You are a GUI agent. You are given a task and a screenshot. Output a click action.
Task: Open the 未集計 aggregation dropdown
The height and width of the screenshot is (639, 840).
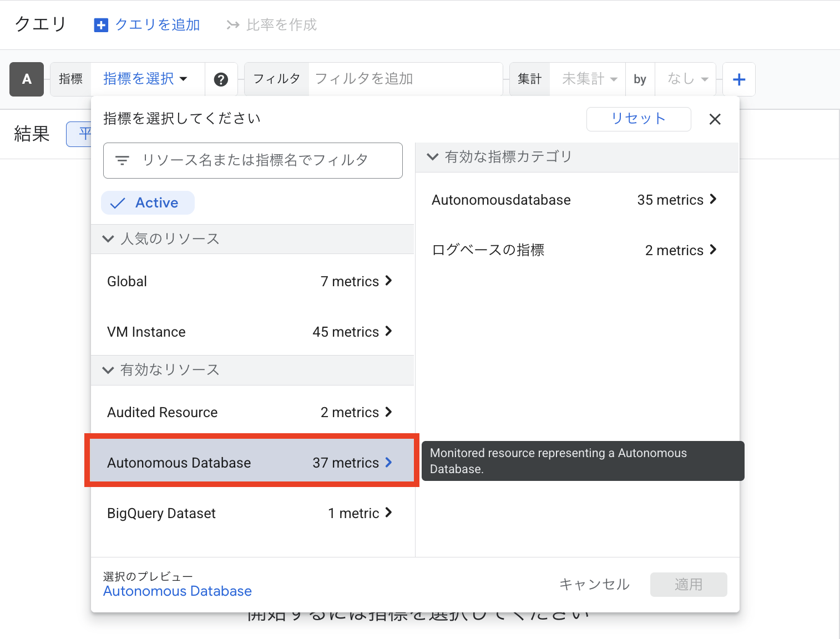pyautogui.click(x=587, y=79)
